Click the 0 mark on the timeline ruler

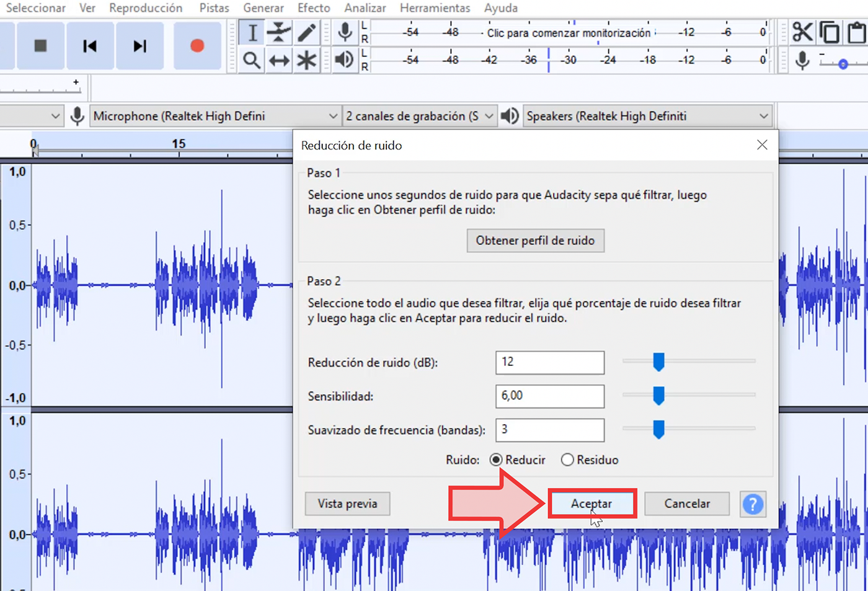click(33, 144)
